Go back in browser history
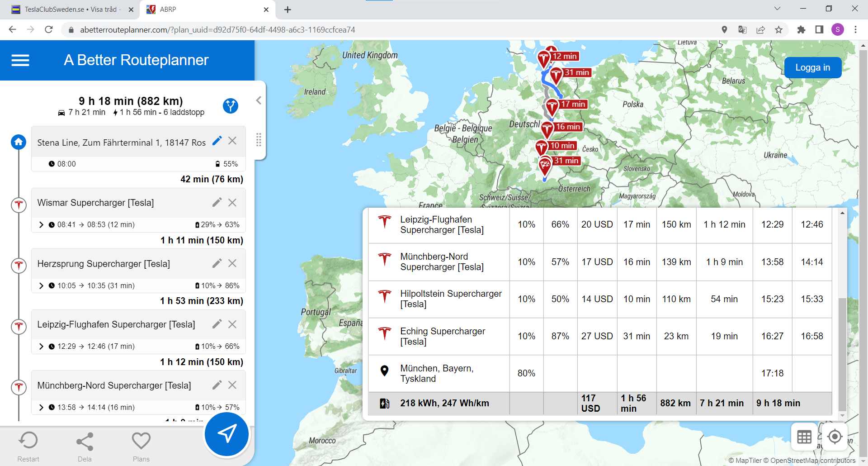The width and height of the screenshot is (868, 466). coord(12,29)
